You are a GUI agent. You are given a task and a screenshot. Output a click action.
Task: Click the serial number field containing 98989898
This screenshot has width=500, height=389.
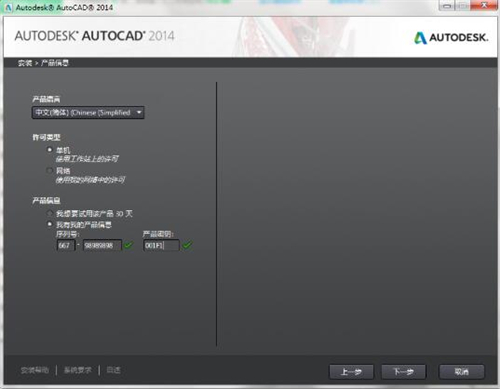click(102, 246)
